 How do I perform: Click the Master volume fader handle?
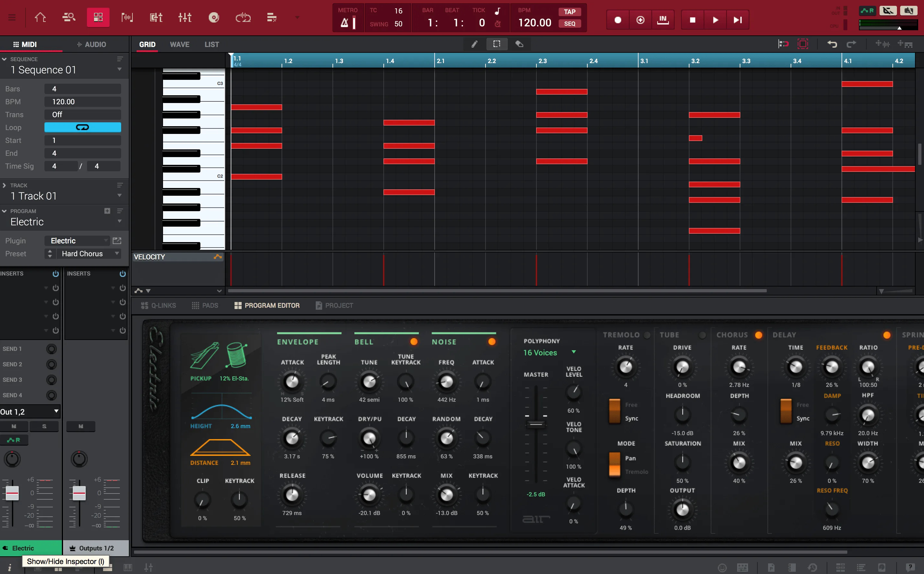click(x=536, y=424)
